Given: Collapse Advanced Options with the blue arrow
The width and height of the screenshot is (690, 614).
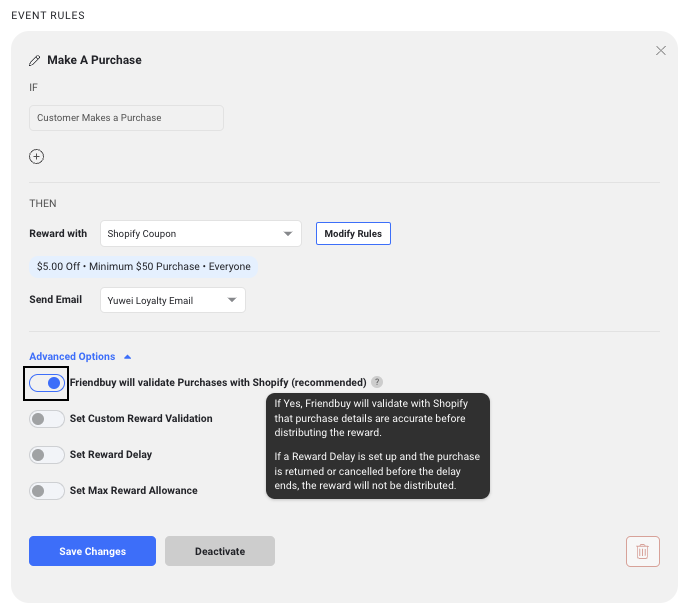Looking at the screenshot, I should pos(128,357).
